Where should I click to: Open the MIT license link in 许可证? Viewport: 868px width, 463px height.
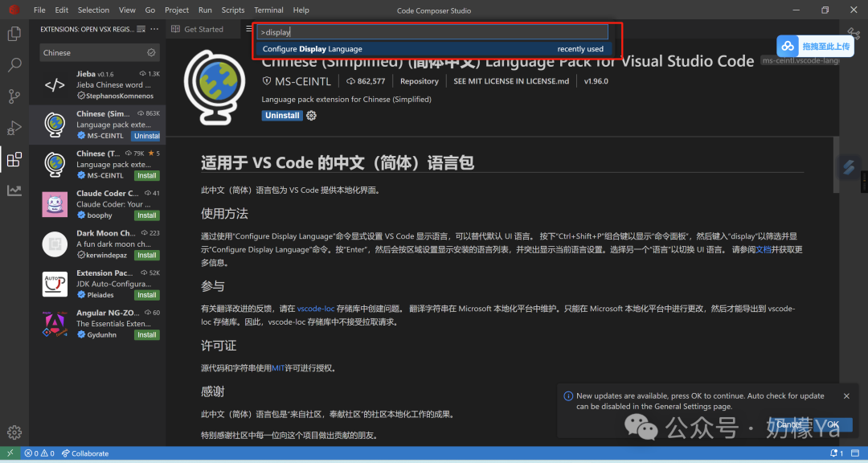coord(278,367)
